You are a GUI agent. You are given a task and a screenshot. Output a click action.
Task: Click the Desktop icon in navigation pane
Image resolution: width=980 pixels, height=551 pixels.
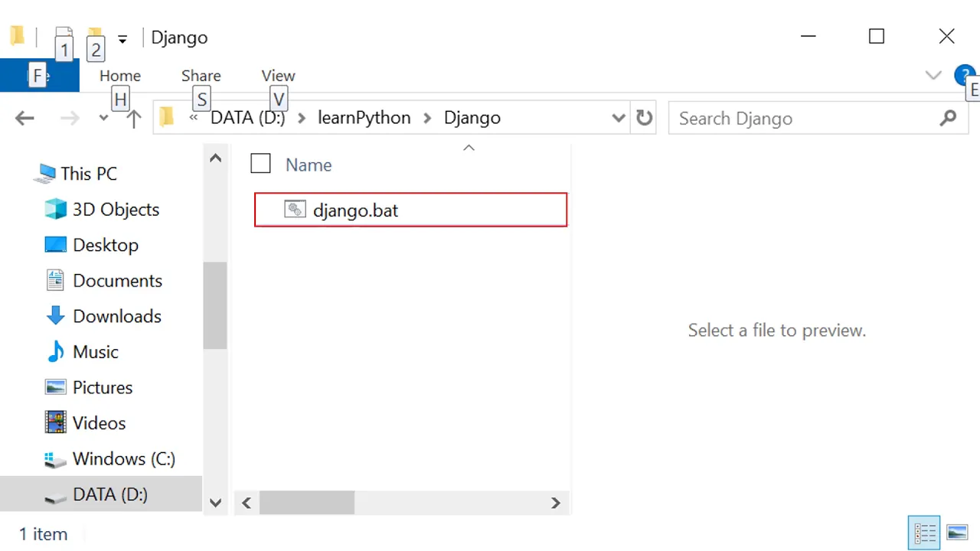point(55,245)
